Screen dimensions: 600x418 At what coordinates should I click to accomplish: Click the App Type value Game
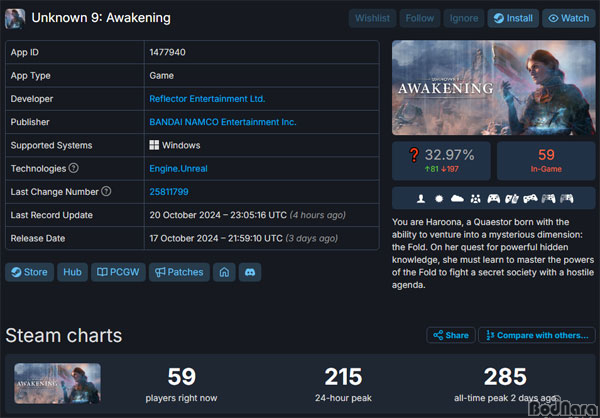click(161, 75)
